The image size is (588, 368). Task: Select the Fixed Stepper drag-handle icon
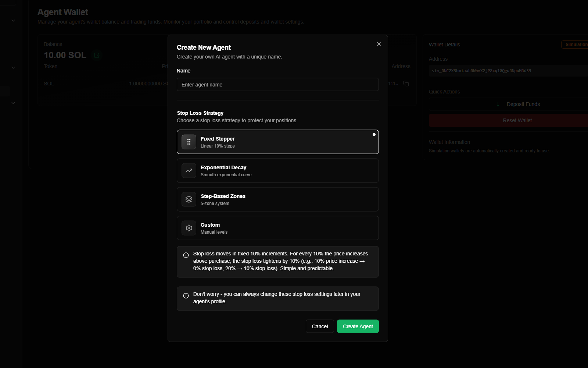(189, 142)
